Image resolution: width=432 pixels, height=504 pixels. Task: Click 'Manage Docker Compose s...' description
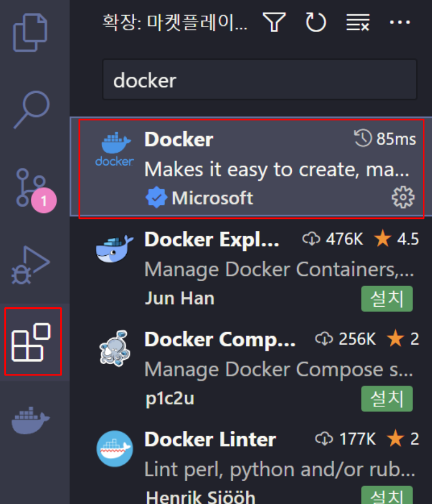click(278, 370)
